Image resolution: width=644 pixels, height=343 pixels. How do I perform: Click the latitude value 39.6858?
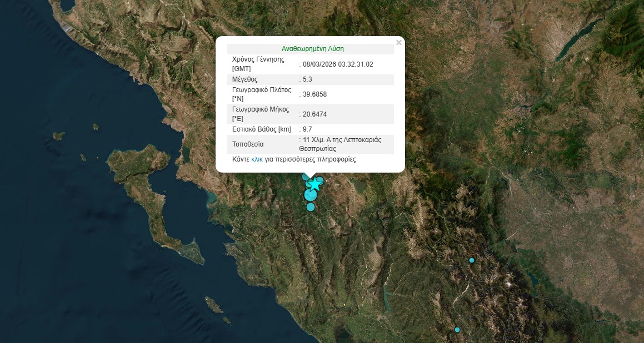point(314,94)
